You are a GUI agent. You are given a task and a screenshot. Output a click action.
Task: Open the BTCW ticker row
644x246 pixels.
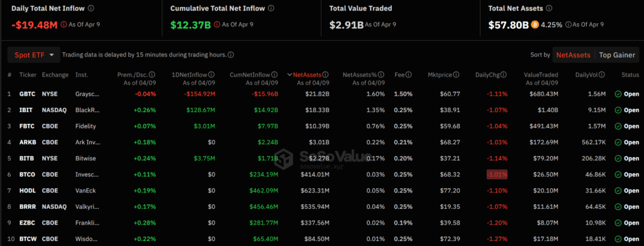322,238
